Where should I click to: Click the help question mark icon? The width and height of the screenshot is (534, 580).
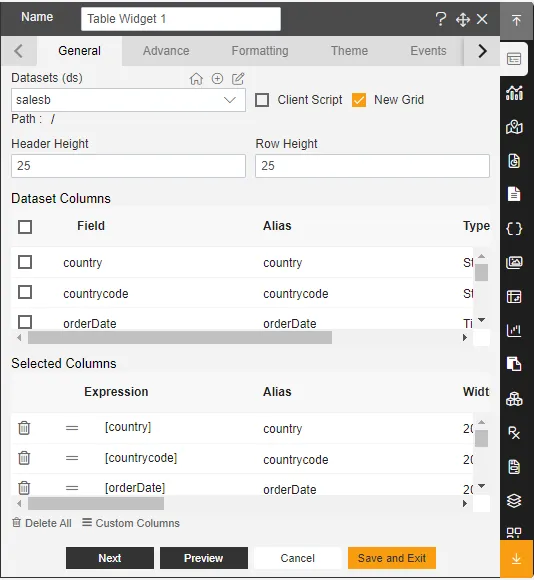[x=440, y=19]
